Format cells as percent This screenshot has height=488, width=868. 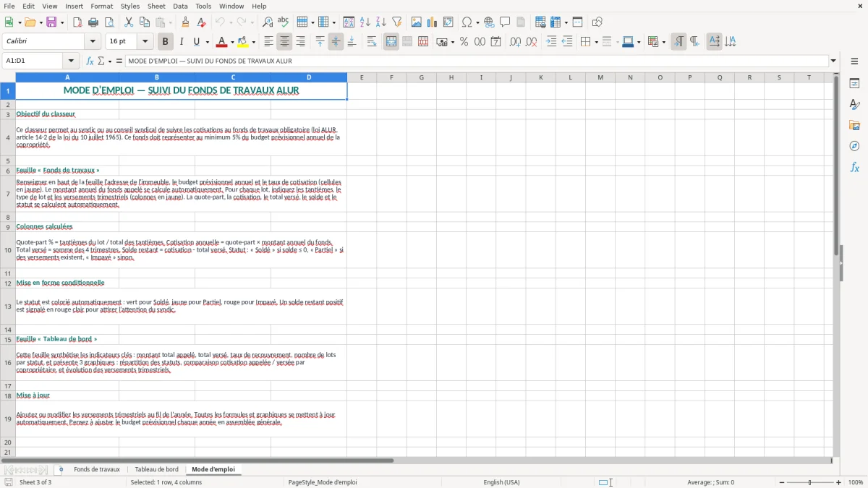point(464,42)
